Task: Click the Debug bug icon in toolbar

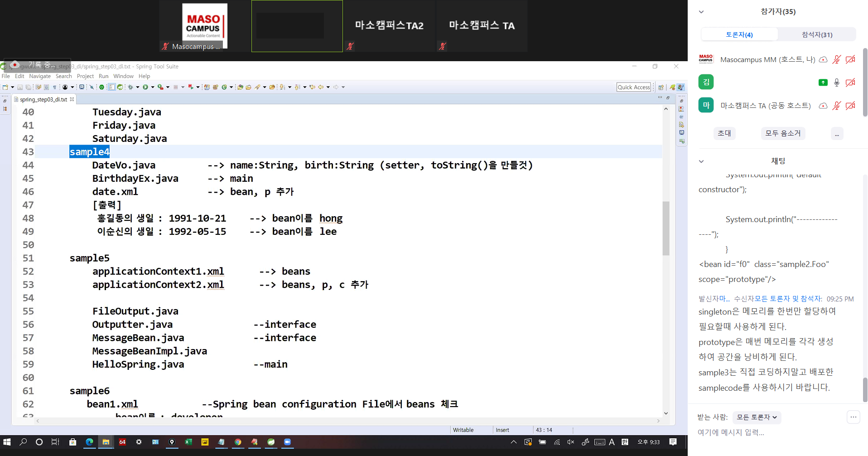Action: coord(130,87)
